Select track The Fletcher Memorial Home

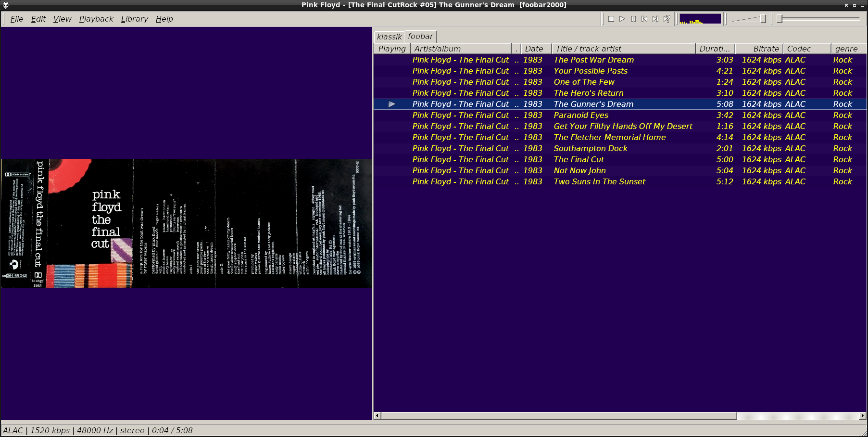pyautogui.click(x=620, y=137)
